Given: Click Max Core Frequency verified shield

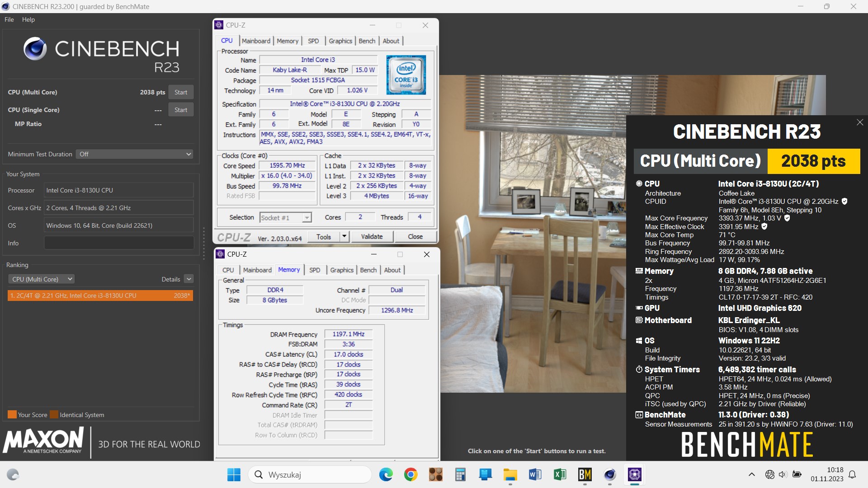Looking at the screenshot, I should (x=787, y=218).
